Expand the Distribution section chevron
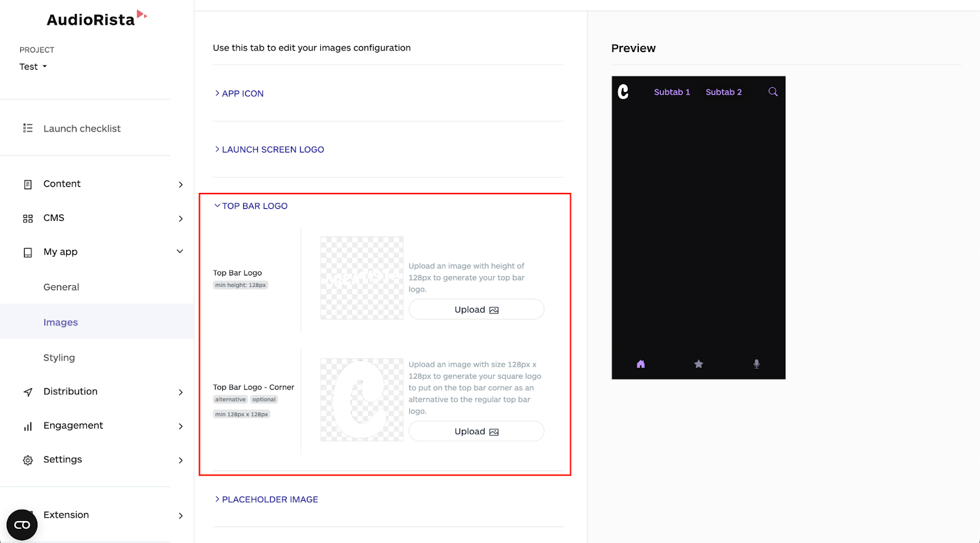 pyautogui.click(x=181, y=392)
